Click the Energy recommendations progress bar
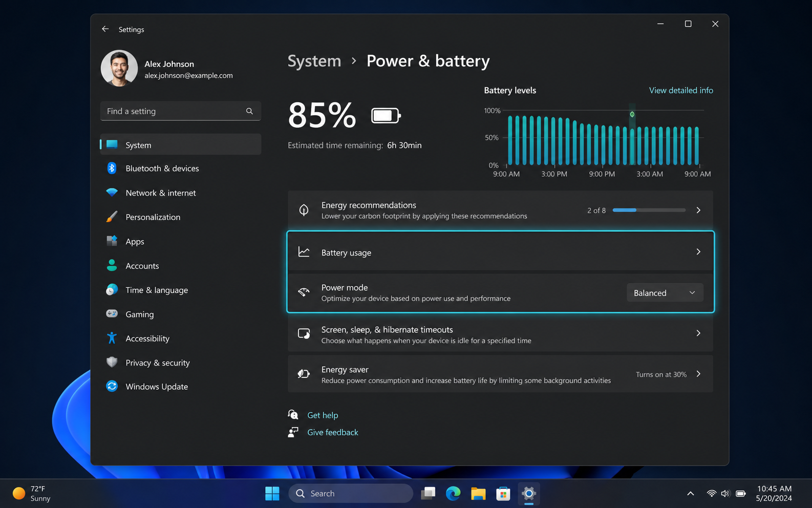This screenshot has width=812, height=508. pos(649,210)
